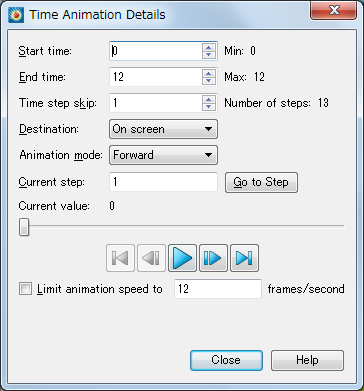364x391 pixels.
Task: Focus the Current step input field
Action: tap(163, 182)
